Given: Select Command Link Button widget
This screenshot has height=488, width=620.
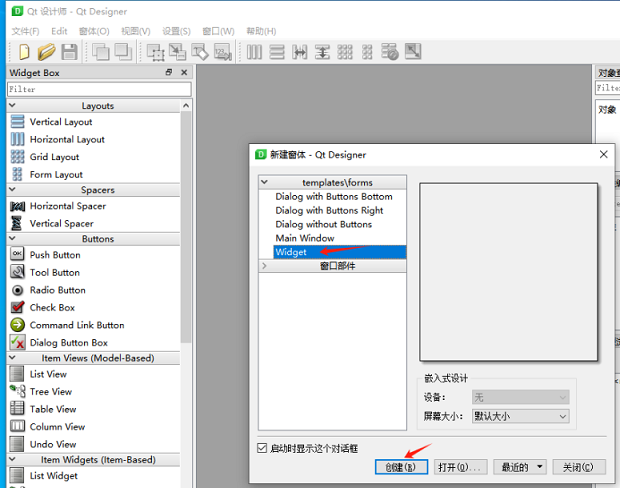Looking at the screenshot, I should coord(94,325).
